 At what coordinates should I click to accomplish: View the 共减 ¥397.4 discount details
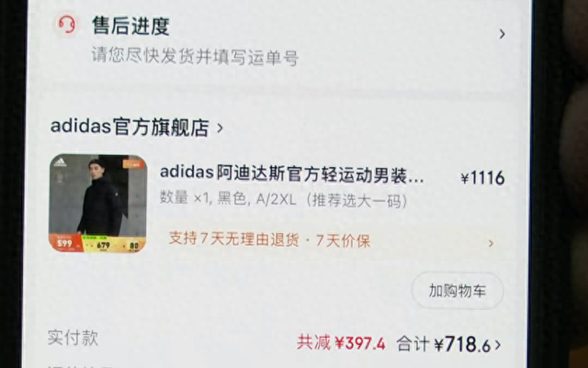point(341,343)
